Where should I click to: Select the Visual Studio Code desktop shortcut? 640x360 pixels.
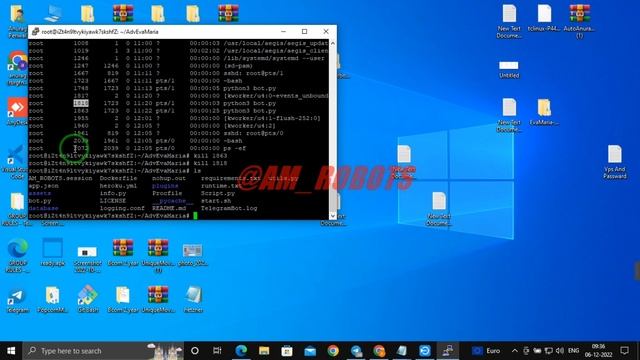click(x=16, y=162)
